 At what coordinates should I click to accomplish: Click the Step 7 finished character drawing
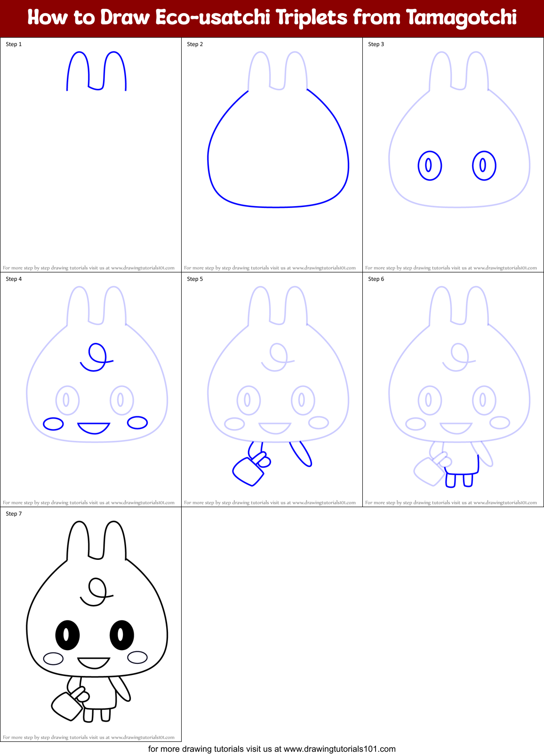96,621
